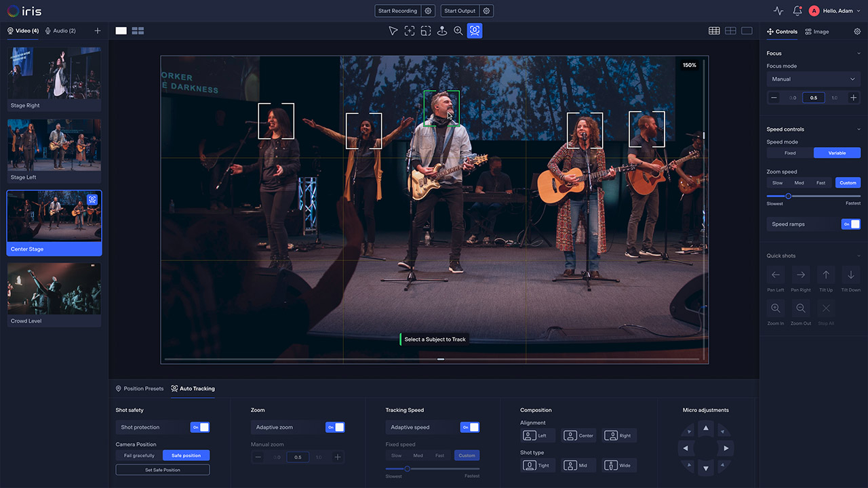868x488 pixels.
Task: Activate the auto-tracking tool in toolbar
Action: point(475,30)
